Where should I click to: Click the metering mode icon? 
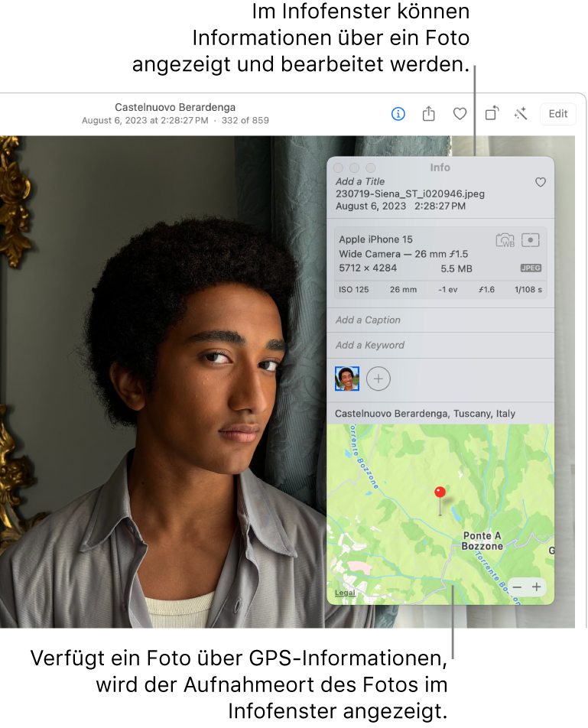531,240
